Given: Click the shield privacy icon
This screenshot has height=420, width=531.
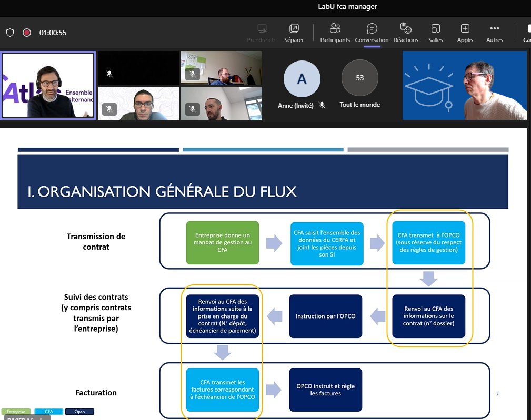Looking at the screenshot, I should [x=10, y=33].
